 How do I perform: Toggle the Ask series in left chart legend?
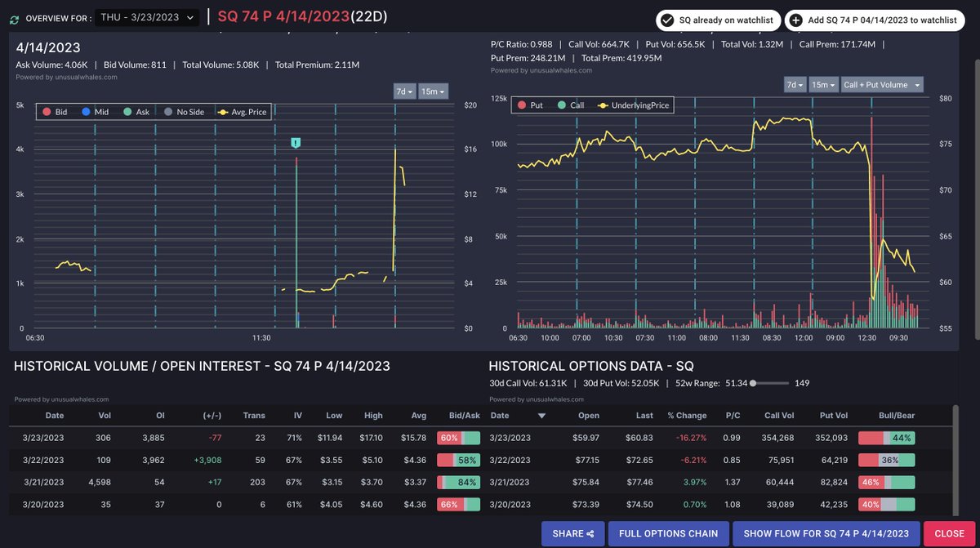click(x=135, y=112)
